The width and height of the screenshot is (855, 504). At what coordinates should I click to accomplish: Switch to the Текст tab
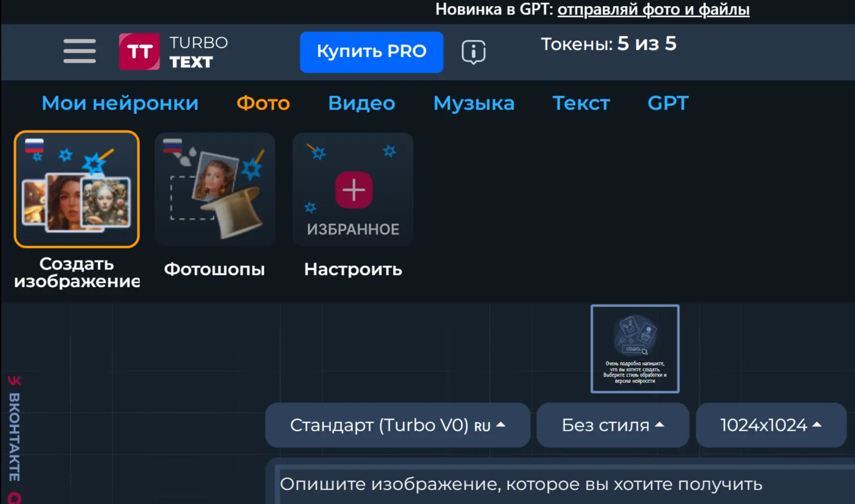(581, 103)
